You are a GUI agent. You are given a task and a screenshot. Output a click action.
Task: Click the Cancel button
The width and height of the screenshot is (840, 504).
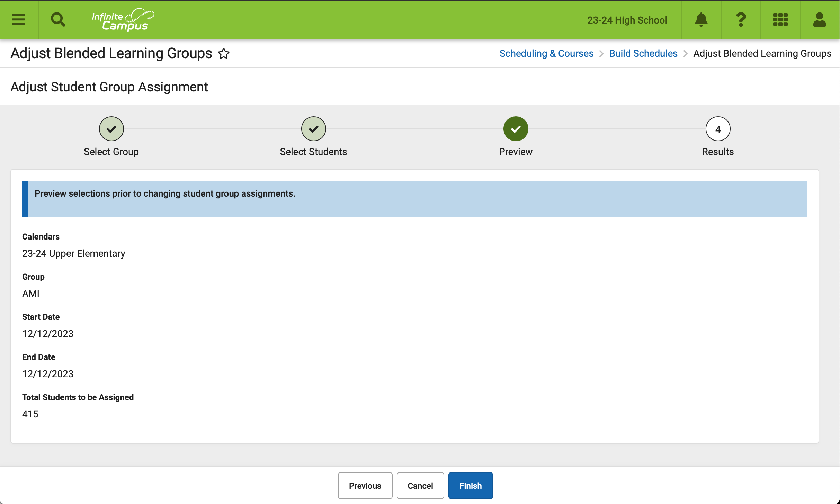pyautogui.click(x=420, y=486)
